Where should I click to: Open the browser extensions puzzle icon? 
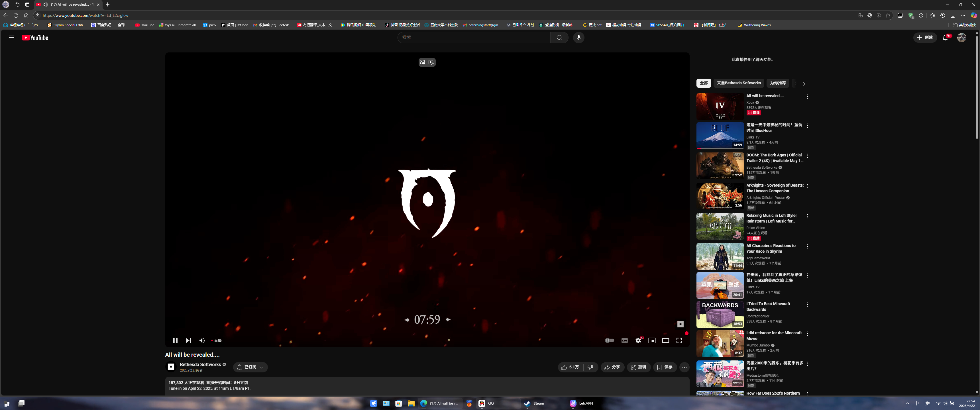pos(921,15)
